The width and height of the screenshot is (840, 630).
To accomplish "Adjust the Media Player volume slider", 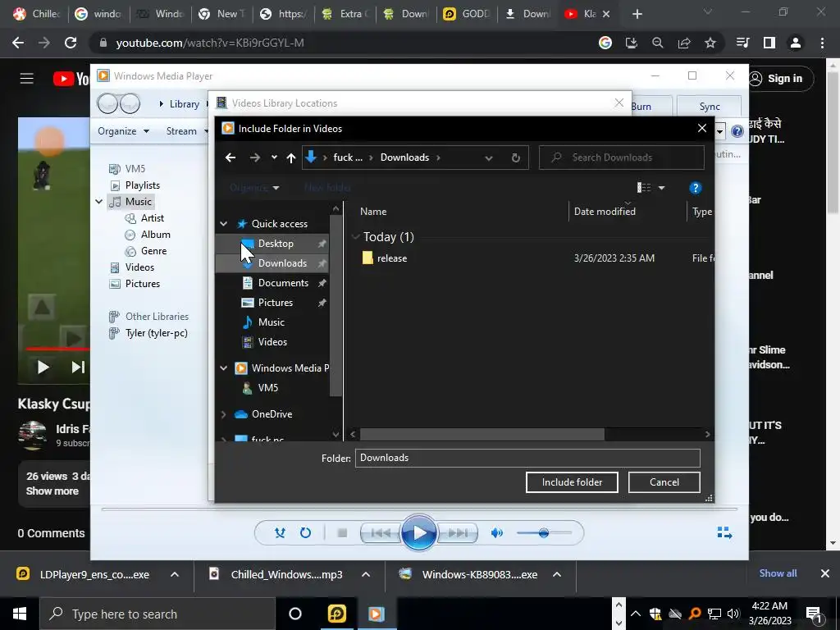I will 543,533.
